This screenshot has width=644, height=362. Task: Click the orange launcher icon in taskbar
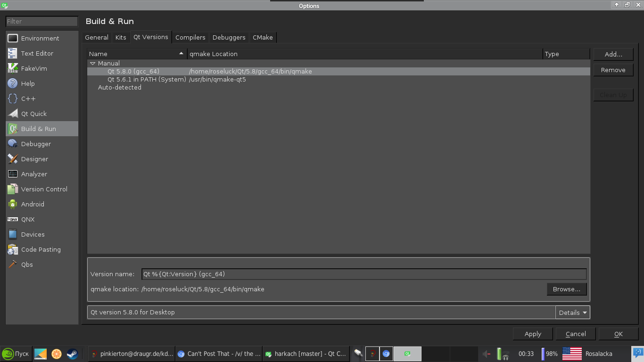(x=56, y=354)
